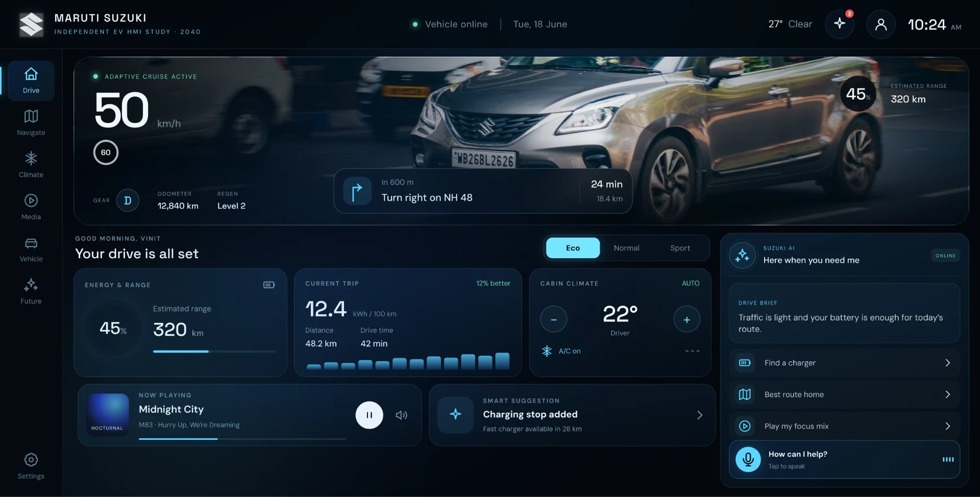Click the Turn right on NH 48 text

coord(427,197)
